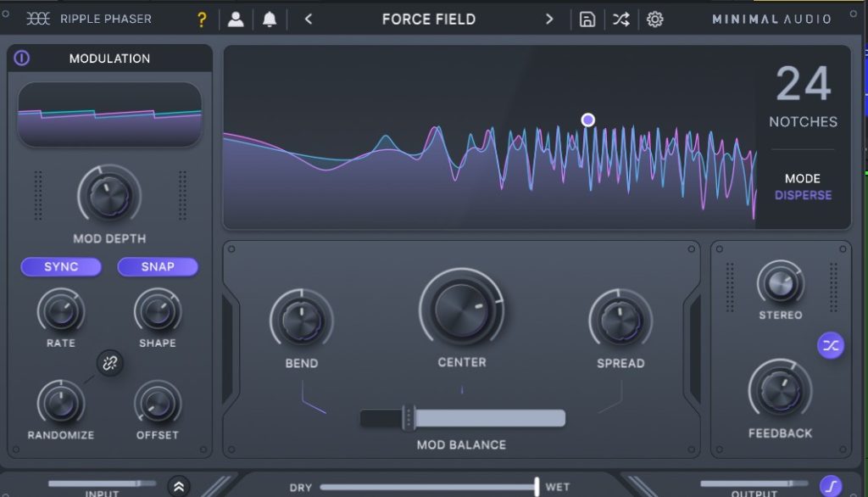Open the settings gear icon
This screenshot has height=497, width=868.
pos(655,20)
